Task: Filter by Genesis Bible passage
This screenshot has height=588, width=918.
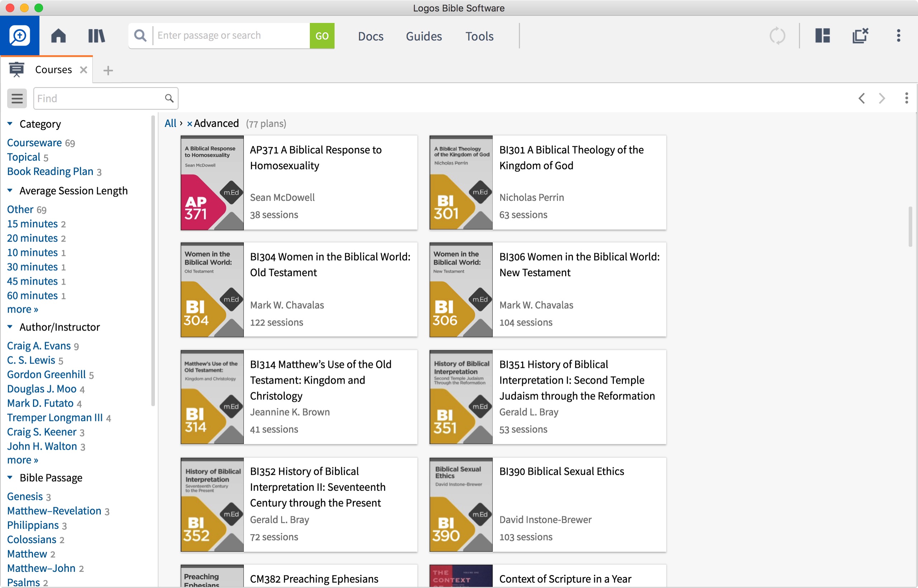Action: [25, 496]
